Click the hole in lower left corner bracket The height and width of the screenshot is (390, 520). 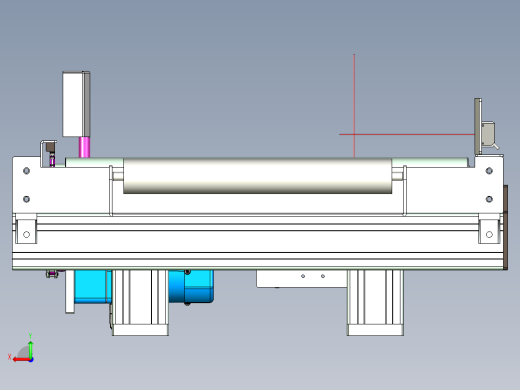(x=26, y=234)
